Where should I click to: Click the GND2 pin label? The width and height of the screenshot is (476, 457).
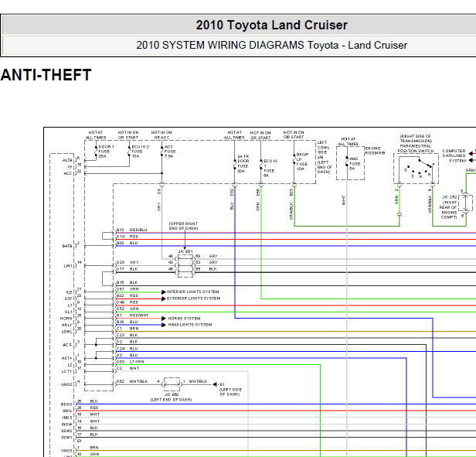click(66, 384)
